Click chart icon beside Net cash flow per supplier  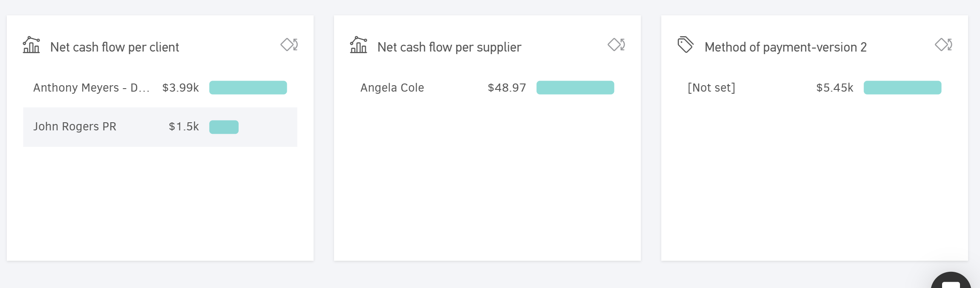tap(358, 45)
